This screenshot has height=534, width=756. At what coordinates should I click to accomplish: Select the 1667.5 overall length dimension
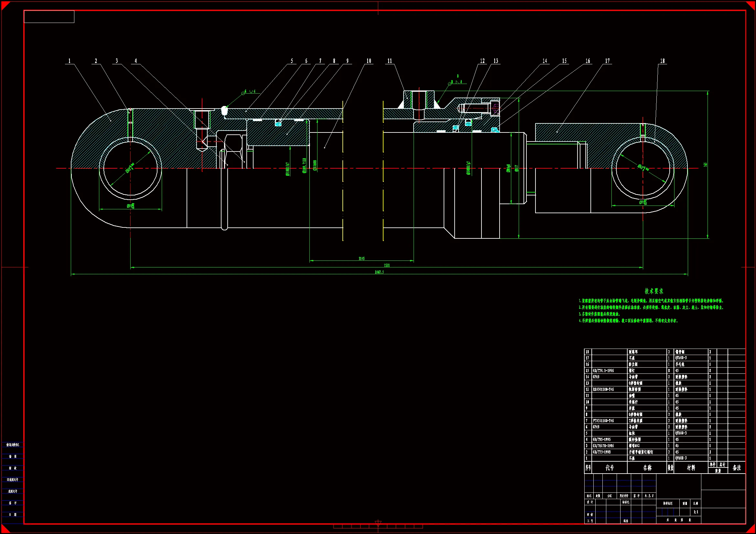point(379,272)
